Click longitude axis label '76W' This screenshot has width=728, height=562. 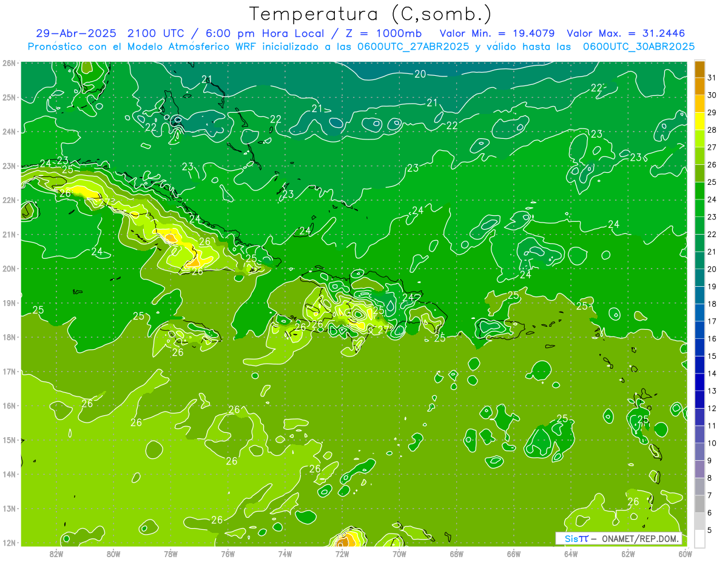227,553
